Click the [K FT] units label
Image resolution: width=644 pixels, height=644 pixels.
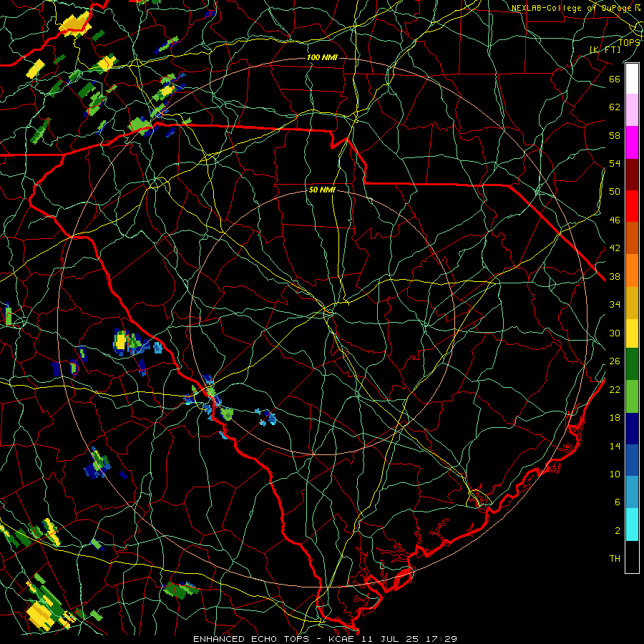coord(605,49)
